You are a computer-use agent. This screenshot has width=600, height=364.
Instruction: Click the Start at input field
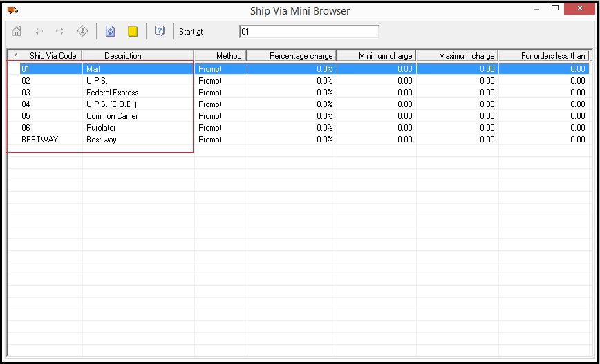point(309,32)
